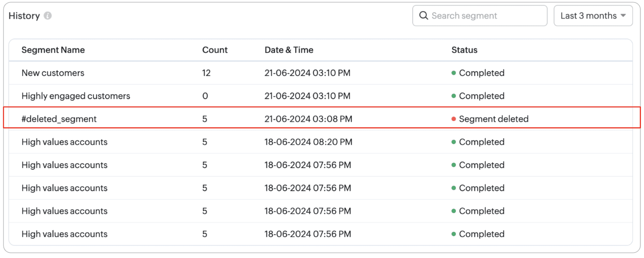
Task: Click green status dot in the 08:20 PM row
Action: click(x=454, y=142)
